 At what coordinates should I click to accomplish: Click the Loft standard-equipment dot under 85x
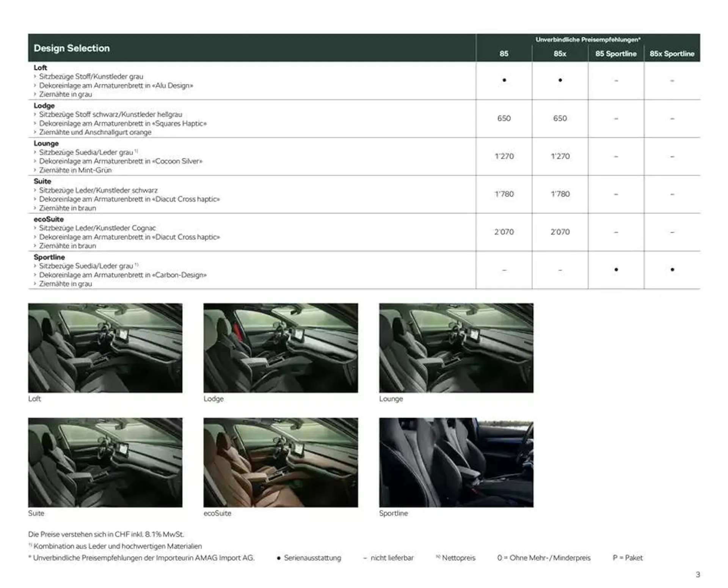click(560, 80)
